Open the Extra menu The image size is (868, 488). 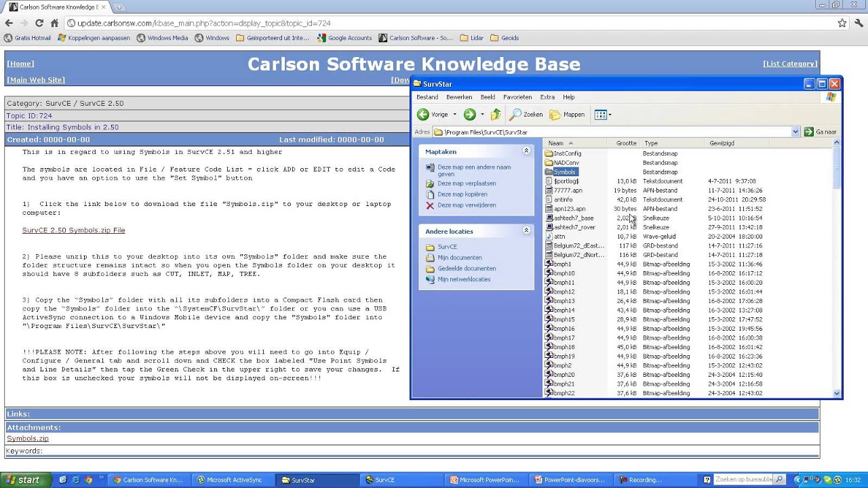point(547,97)
